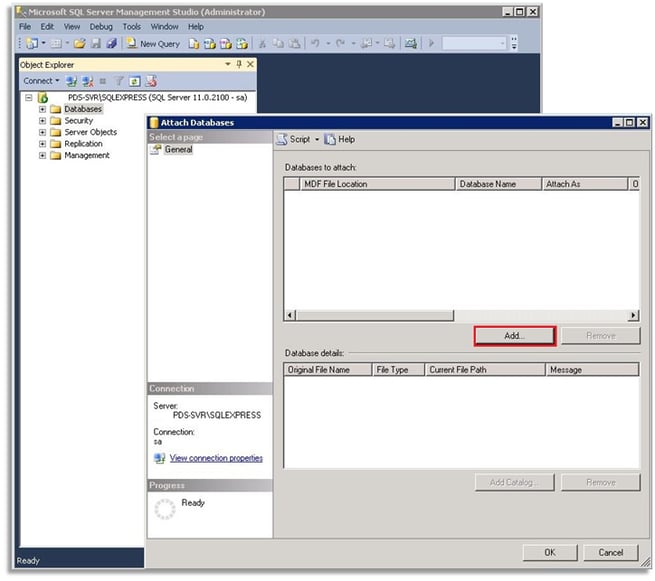
Task: Click Connect Object Explorer icon
Action: 71,81
